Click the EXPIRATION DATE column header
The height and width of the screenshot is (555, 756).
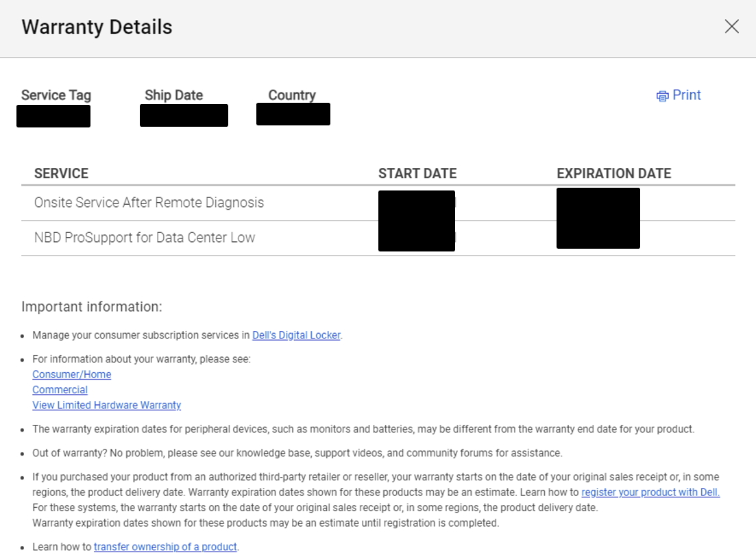(x=613, y=173)
